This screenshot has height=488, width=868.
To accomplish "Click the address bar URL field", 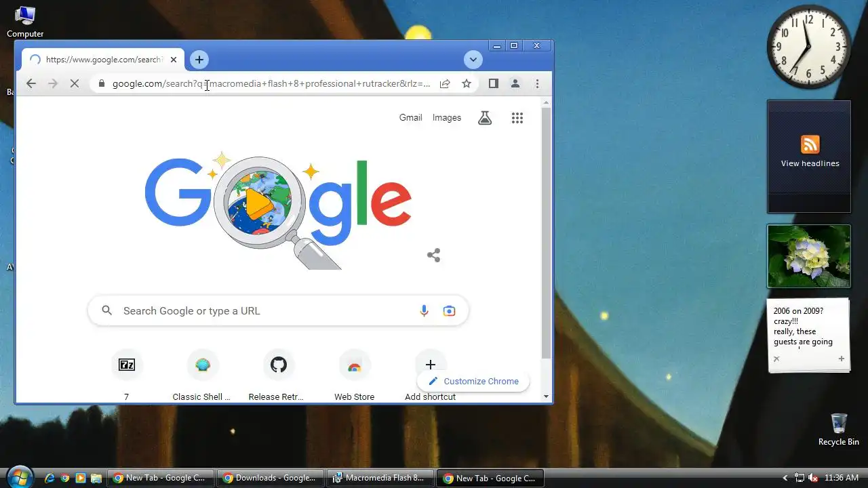I will click(x=271, y=83).
